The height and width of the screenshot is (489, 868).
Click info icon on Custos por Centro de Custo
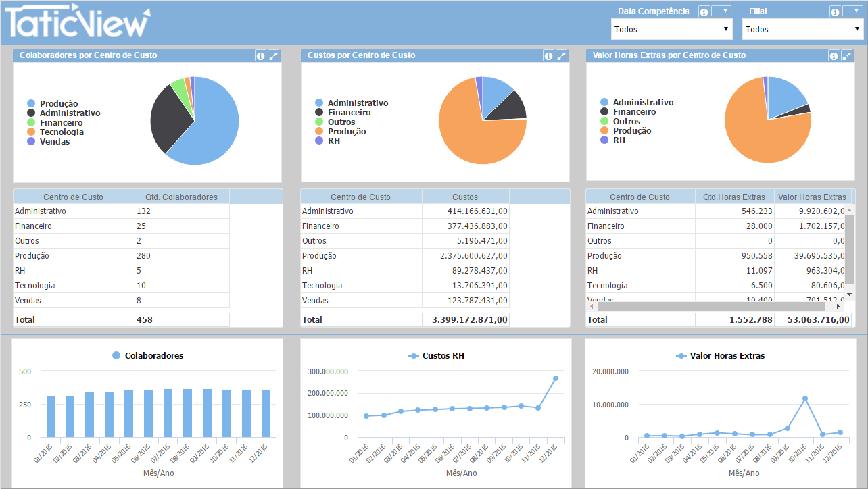548,56
